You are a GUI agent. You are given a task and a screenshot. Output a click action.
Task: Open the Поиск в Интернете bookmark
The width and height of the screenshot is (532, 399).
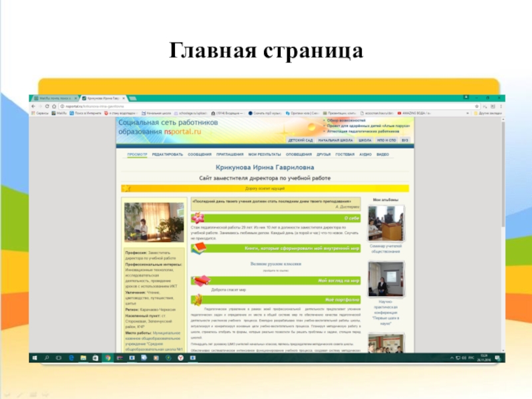point(86,113)
